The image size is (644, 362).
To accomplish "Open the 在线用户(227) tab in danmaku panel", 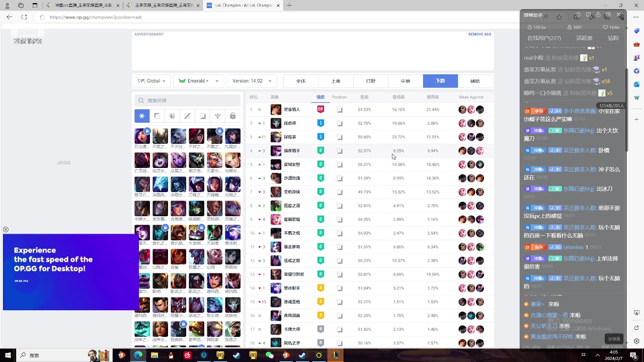I will click(544, 38).
